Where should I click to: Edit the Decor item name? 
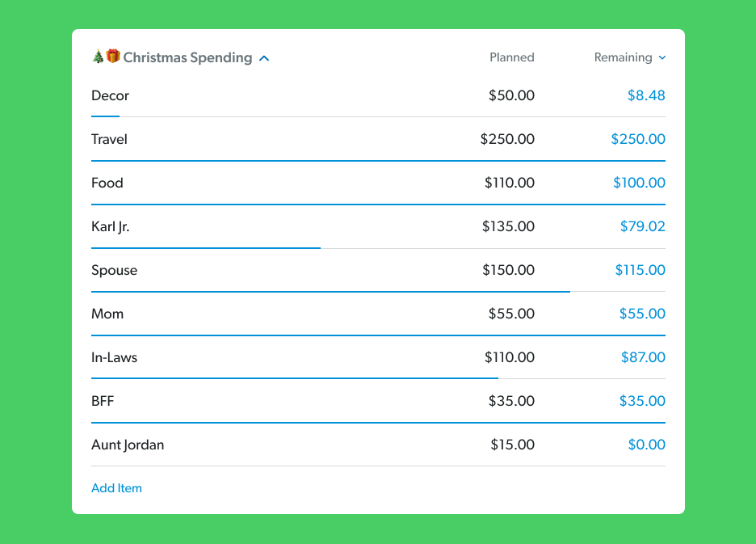tap(108, 95)
